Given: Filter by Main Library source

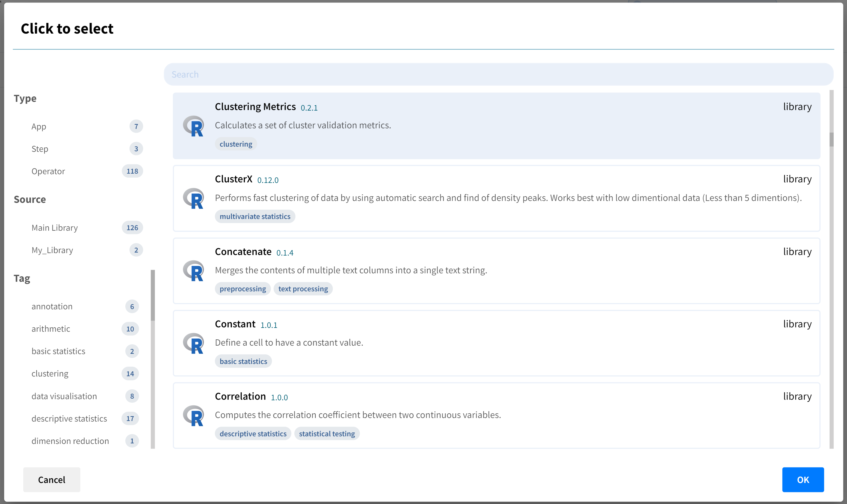Looking at the screenshot, I should tap(55, 227).
